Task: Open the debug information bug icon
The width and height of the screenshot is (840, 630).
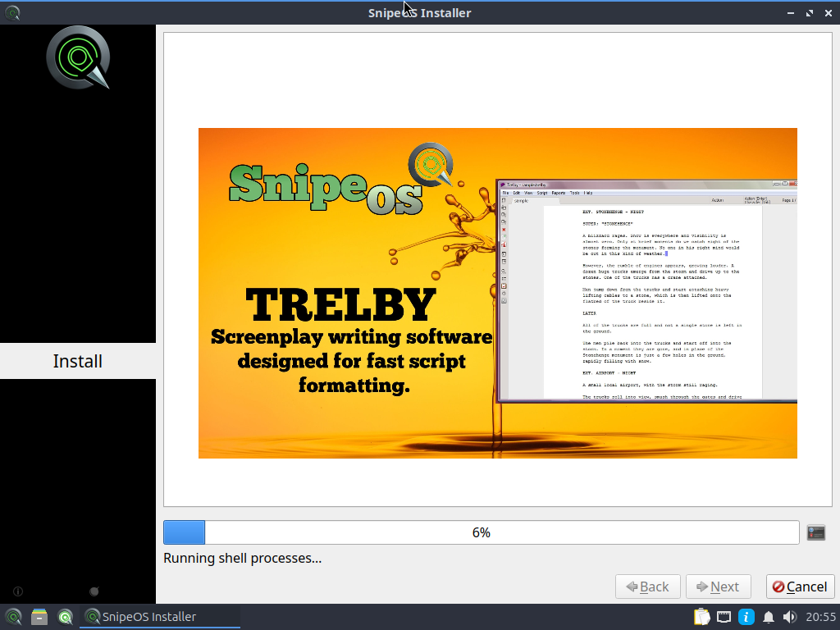Action: point(94,591)
